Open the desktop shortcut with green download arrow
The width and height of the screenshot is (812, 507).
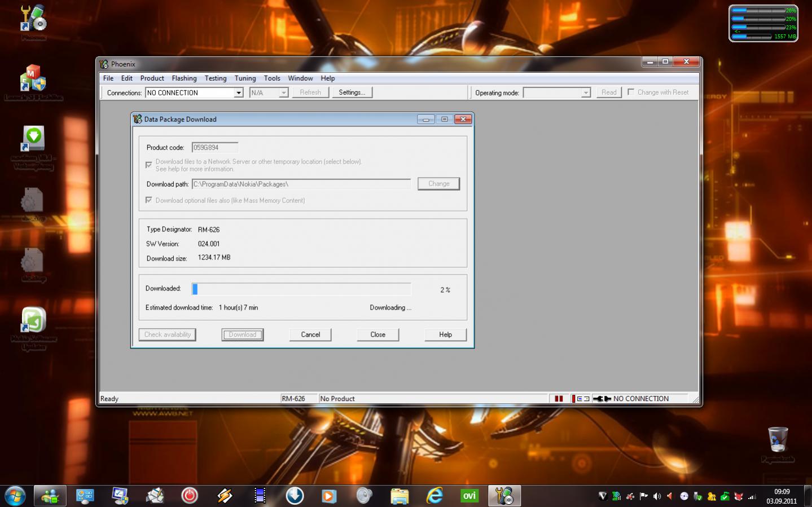pos(33,148)
